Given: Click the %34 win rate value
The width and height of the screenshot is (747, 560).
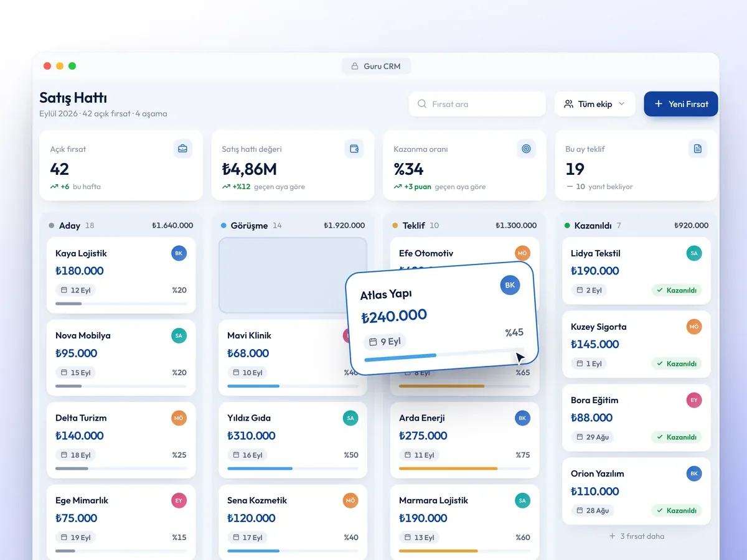Looking at the screenshot, I should [x=408, y=169].
